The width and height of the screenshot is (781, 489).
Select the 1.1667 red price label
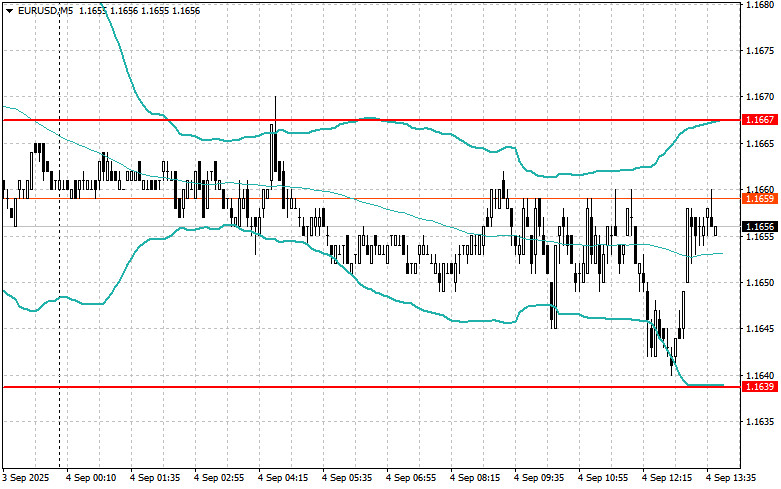point(760,120)
